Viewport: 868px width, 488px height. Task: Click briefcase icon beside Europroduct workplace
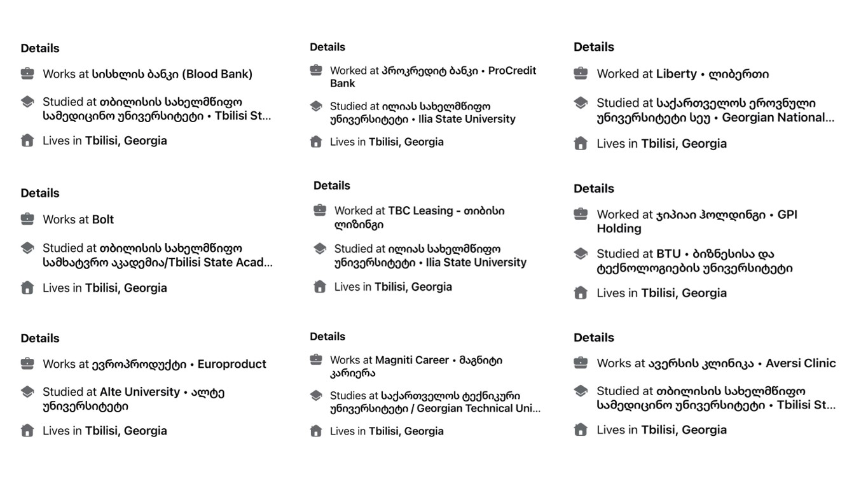[x=27, y=363]
